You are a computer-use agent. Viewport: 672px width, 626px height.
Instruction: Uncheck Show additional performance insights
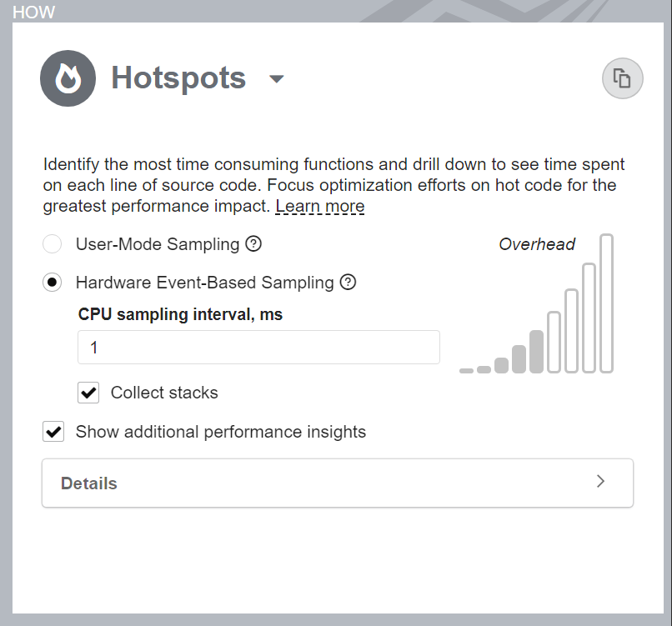pyautogui.click(x=53, y=431)
